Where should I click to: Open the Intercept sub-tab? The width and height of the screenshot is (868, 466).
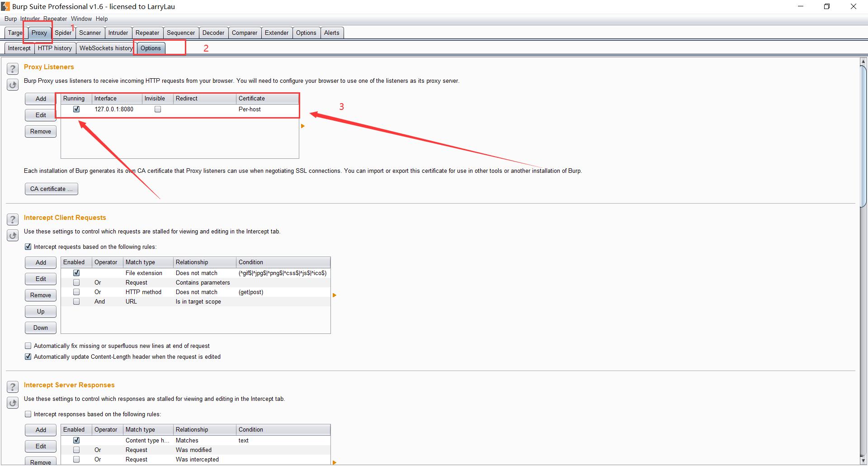(x=19, y=48)
